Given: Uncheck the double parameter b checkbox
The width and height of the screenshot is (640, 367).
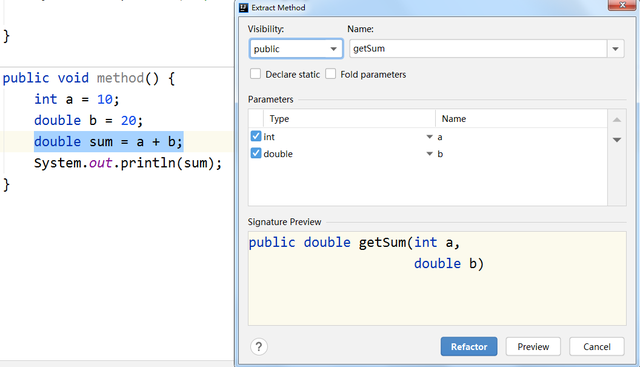Looking at the screenshot, I should click(256, 153).
